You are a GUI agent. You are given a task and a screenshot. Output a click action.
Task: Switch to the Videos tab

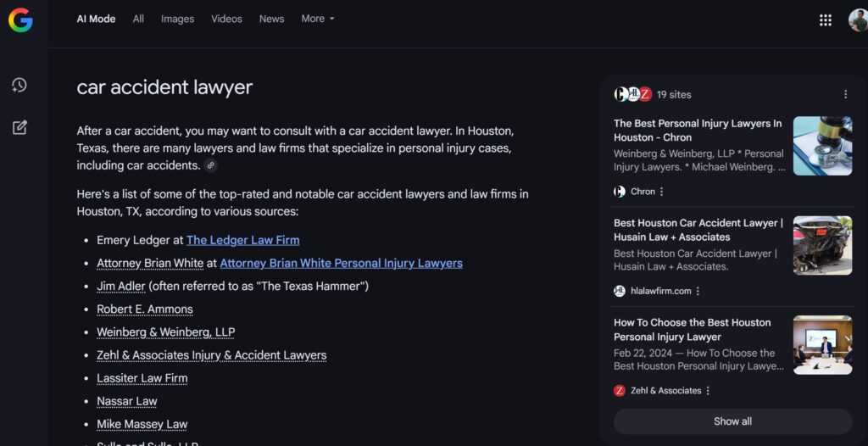pyautogui.click(x=226, y=19)
